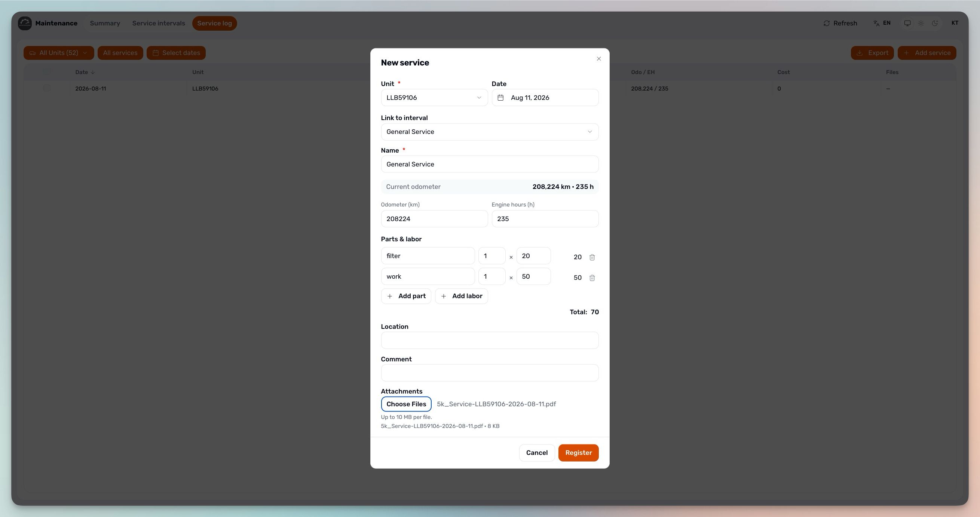Click the Odometer (km) input field
This screenshot has width=980, height=517.
click(434, 219)
